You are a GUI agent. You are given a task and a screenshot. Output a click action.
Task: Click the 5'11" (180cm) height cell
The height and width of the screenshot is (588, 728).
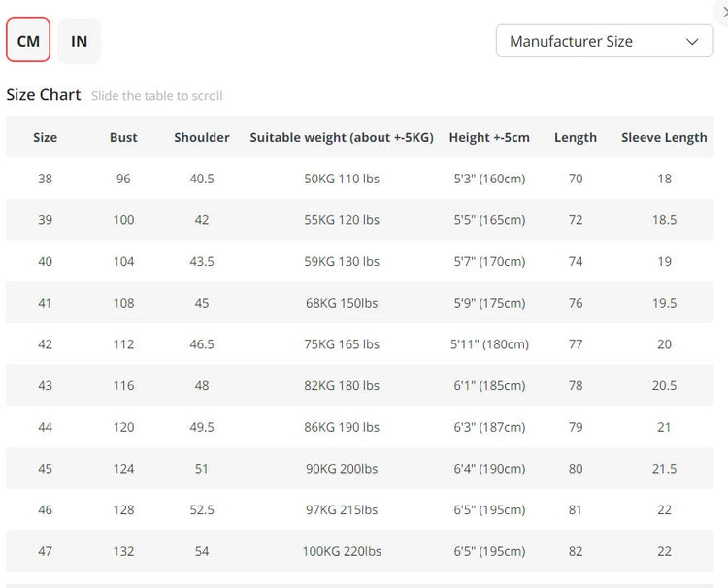pyautogui.click(x=489, y=344)
